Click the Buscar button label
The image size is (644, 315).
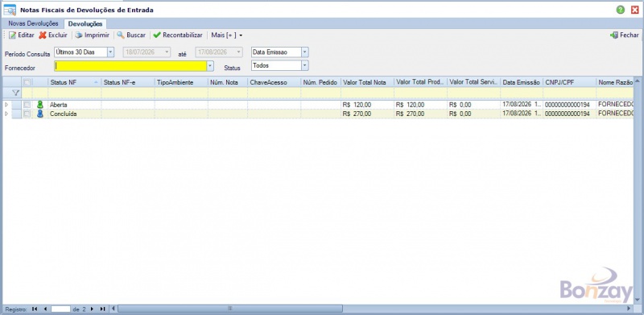pyautogui.click(x=136, y=35)
